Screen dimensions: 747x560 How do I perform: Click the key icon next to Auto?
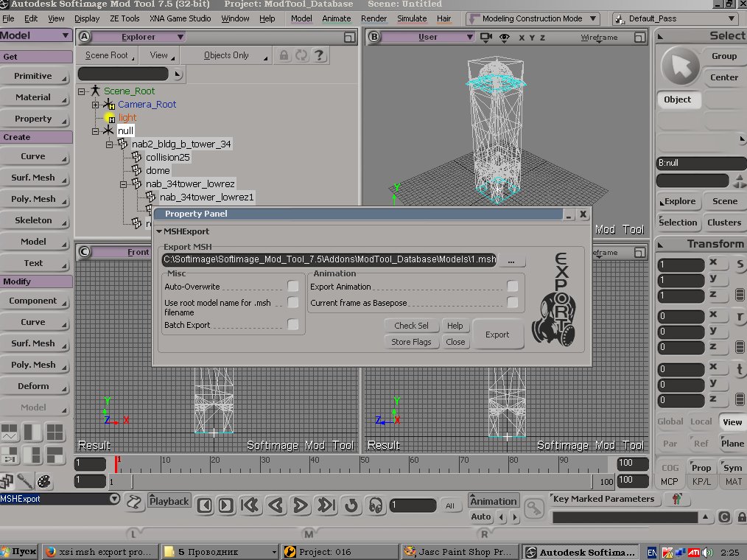pos(534,508)
